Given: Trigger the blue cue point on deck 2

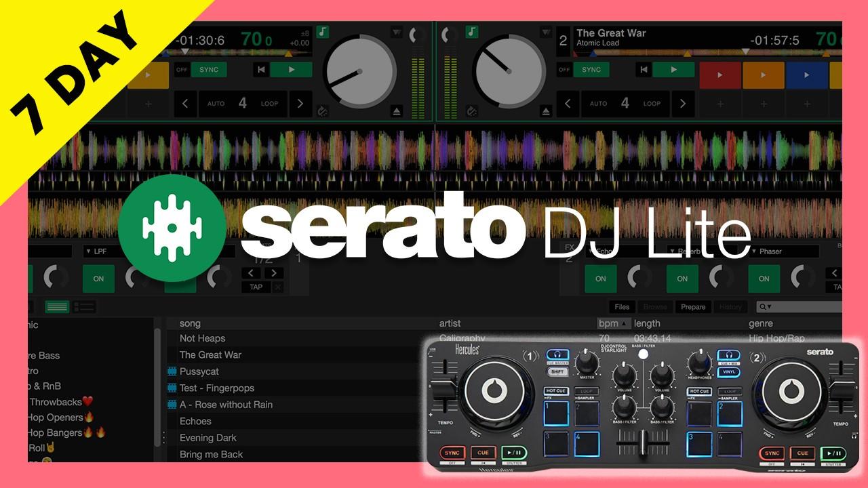Looking at the screenshot, I should [806, 75].
